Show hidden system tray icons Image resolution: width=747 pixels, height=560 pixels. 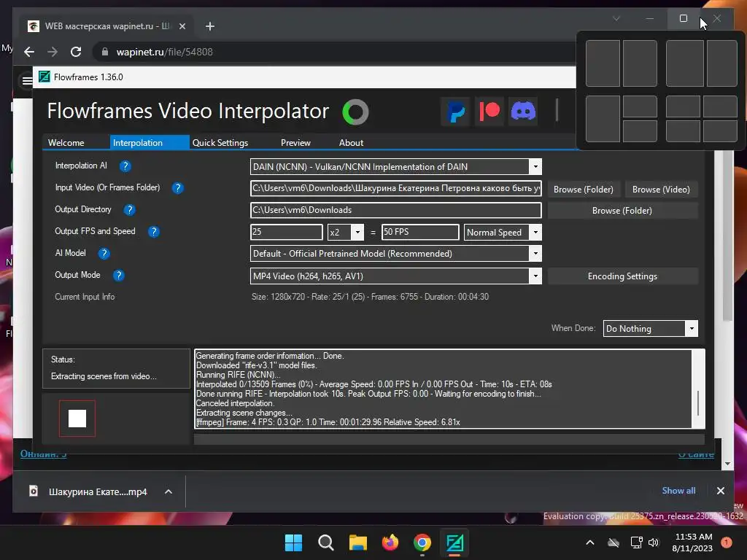589,542
